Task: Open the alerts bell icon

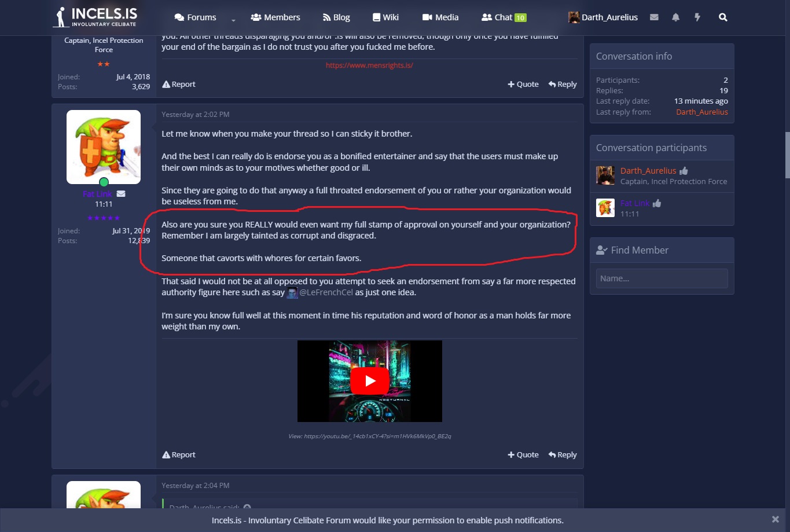Action: coord(675,17)
